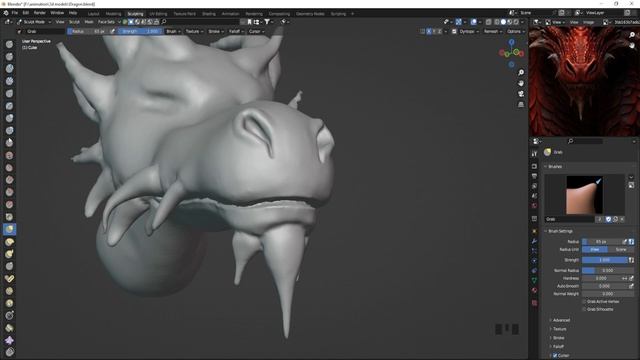Adjust the Auto-Smooth slider
The width and height of the screenshot is (640, 360).
click(605, 286)
